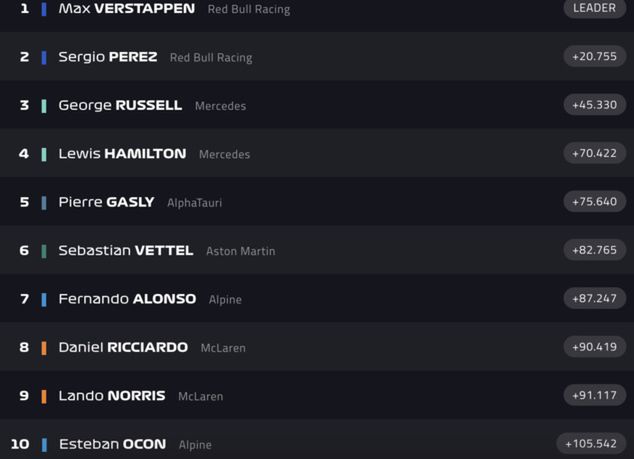The width and height of the screenshot is (634, 459).
Task: Click the +105.542 time gap pill
Action: 591,443
